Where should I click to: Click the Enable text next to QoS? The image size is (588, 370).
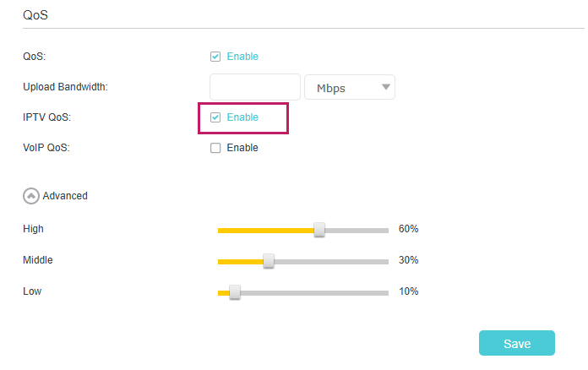tap(242, 57)
